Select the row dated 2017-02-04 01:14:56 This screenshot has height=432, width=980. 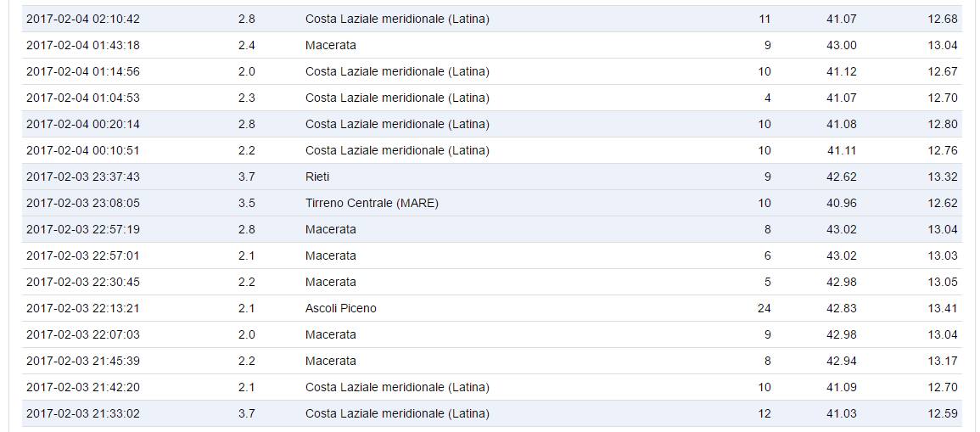tap(83, 71)
